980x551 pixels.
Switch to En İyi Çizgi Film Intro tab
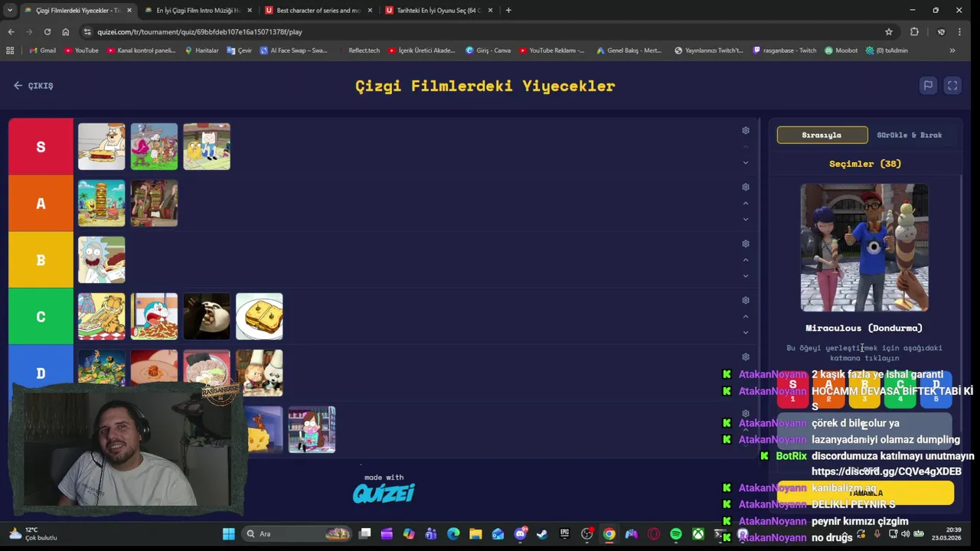click(197, 10)
